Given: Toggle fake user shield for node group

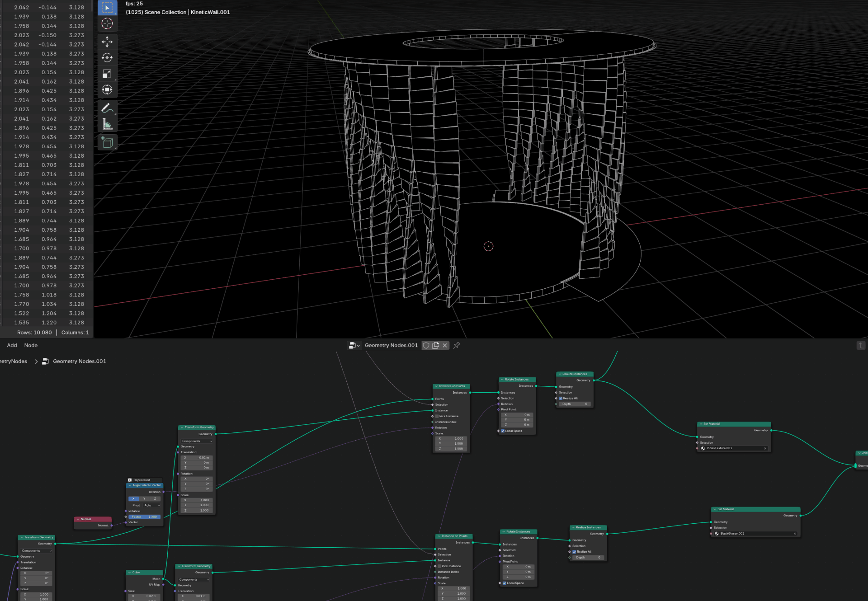Looking at the screenshot, I should point(426,346).
